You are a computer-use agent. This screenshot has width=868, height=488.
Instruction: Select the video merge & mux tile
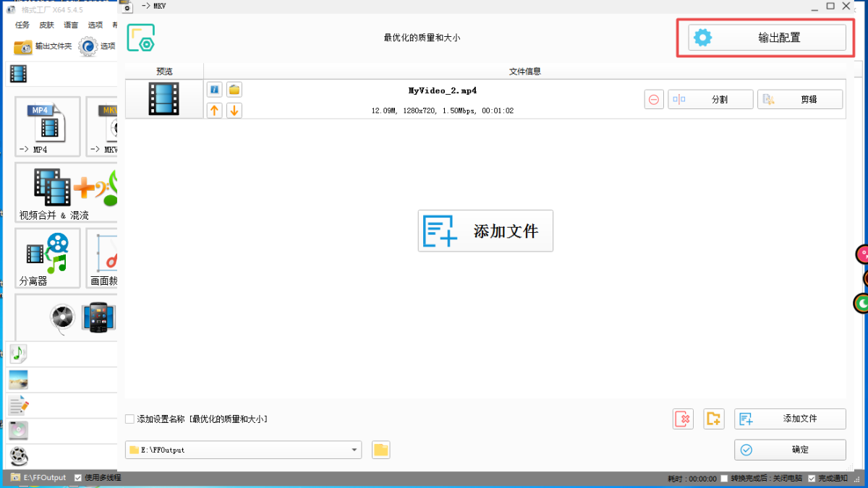click(67, 192)
